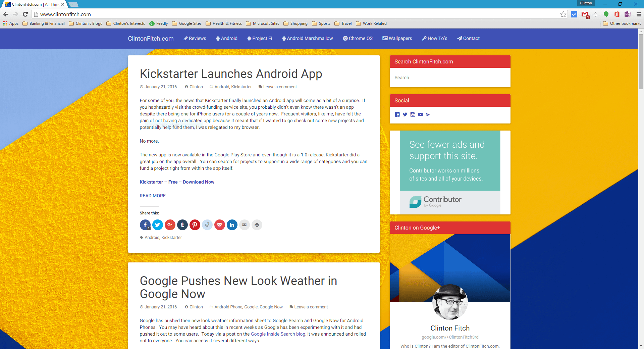Click Kickstarter – Free – Download Now link
The width and height of the screenshot is (644, 349).
click(x=177, y=182)
